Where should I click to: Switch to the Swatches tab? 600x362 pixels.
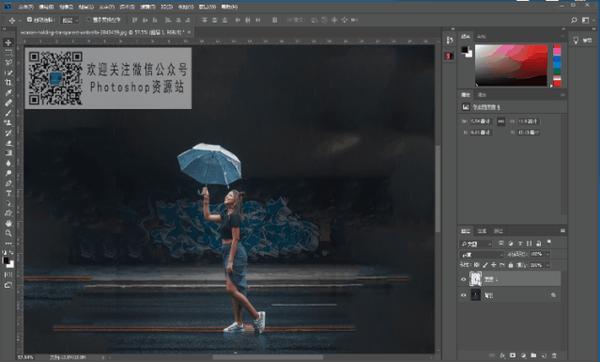[482, 36]
